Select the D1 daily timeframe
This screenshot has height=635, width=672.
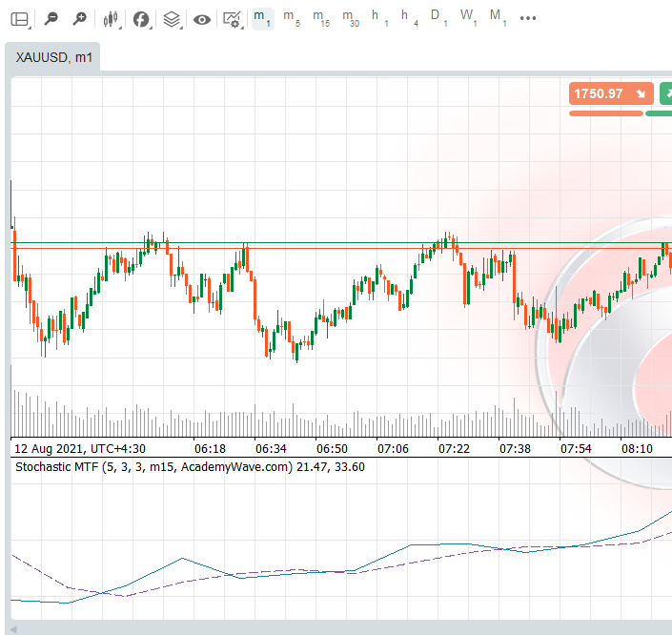click(438, 19)
